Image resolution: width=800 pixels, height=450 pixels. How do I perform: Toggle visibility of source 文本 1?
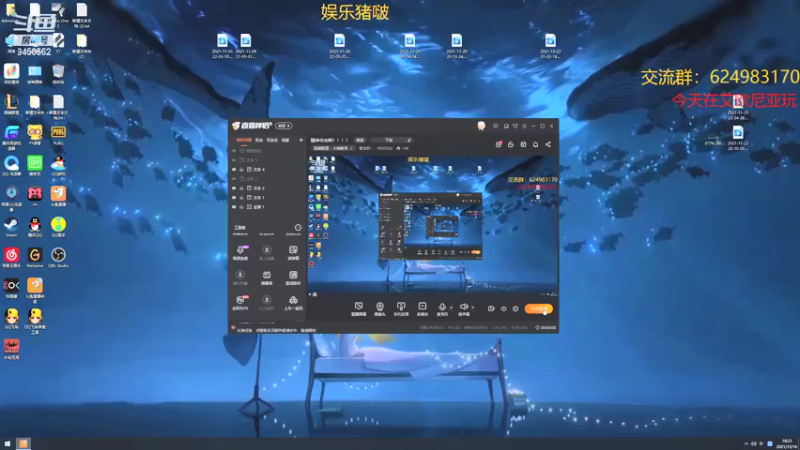tap(234, 197)
